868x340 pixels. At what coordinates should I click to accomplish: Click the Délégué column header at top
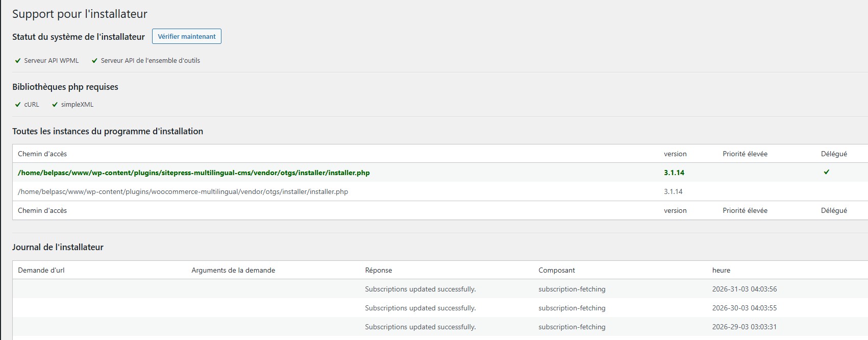[x=833, y=154]
